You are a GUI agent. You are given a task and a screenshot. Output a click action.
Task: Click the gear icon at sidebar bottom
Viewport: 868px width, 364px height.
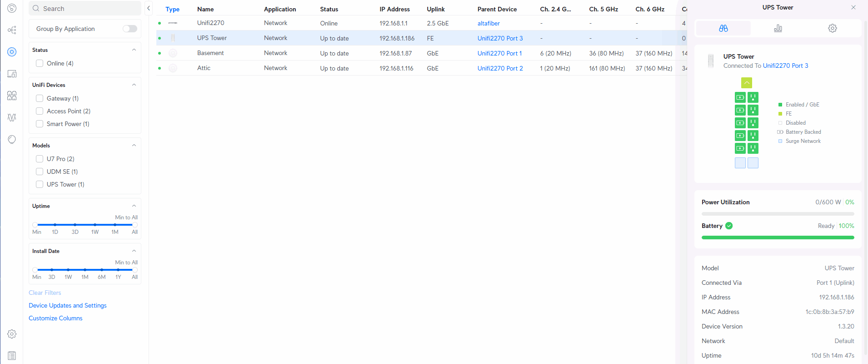tap(12, 334)
